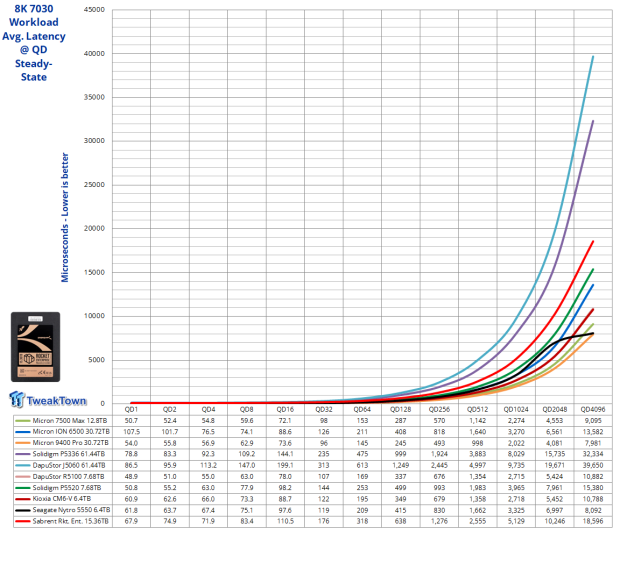Click the 8,092 value in Seagate Nytro row
Screen dimensions: 620x568
coord(593,510)
